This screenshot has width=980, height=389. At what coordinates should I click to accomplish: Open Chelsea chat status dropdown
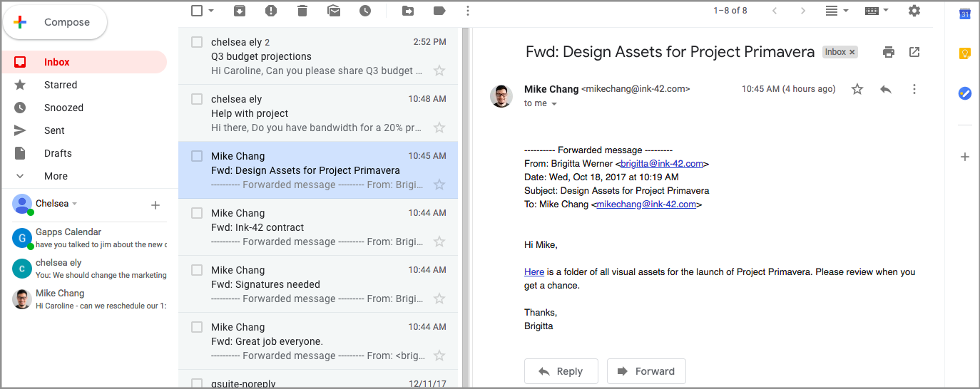(75, 204)
